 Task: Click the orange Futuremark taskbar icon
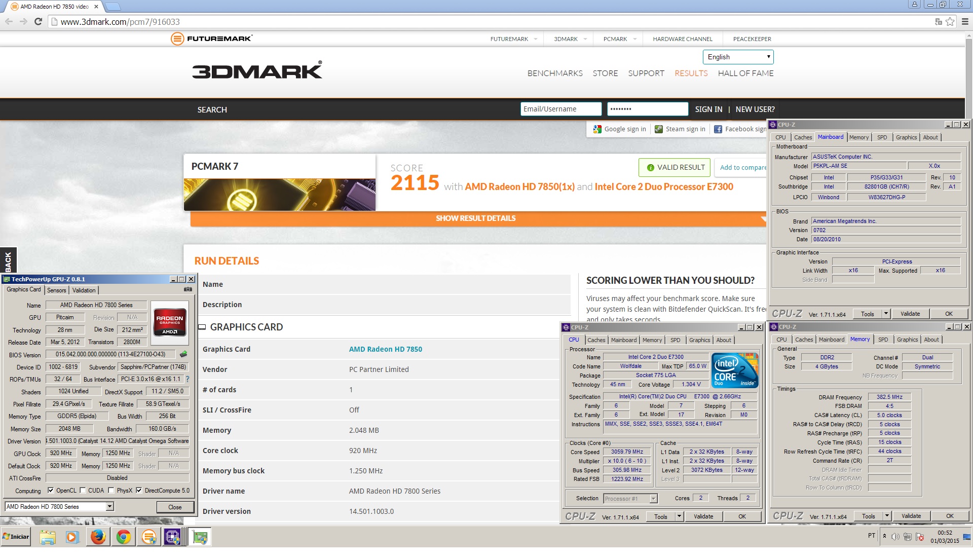pos(148,537)
